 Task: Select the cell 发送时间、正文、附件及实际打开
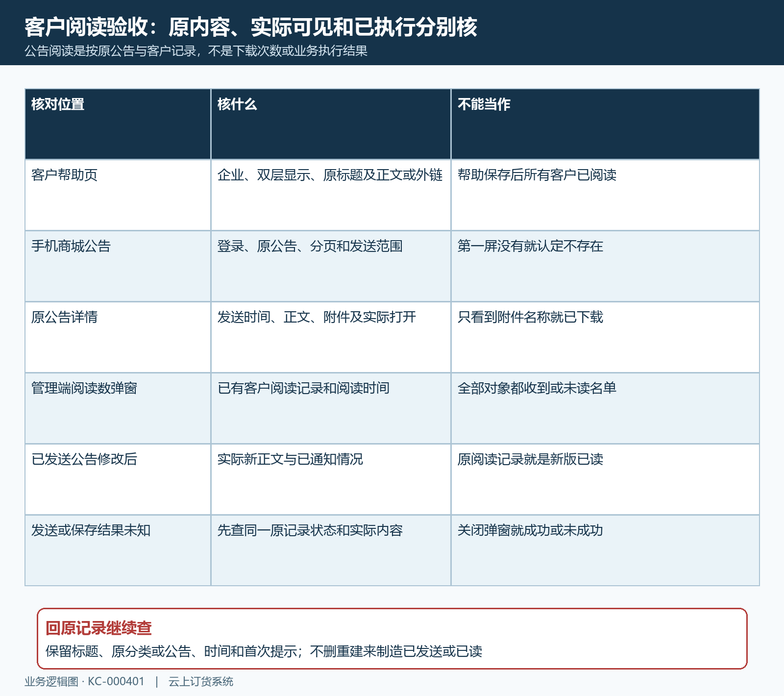(331, 337)
